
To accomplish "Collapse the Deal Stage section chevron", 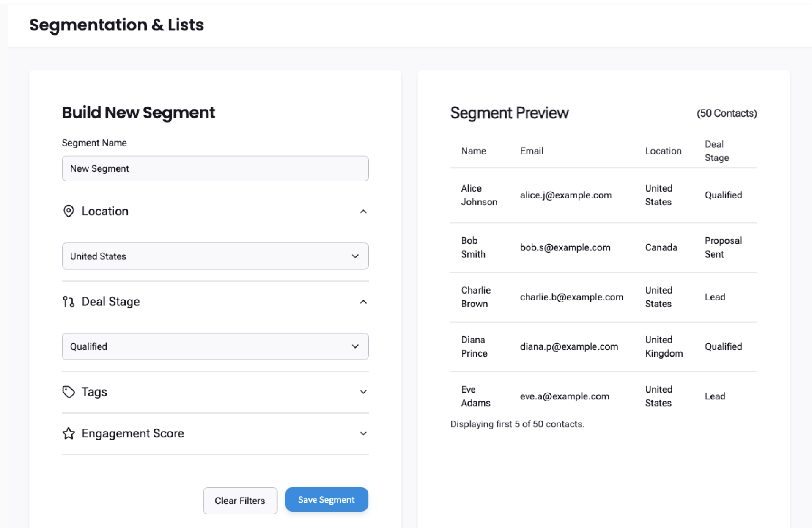I will tap(363, 302).
